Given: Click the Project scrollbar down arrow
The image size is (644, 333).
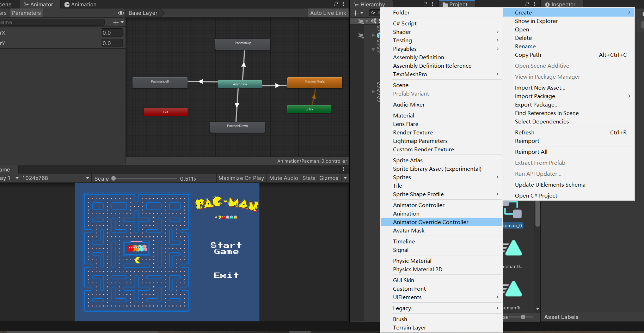Looking at the screenshot, I should tap(538, 309).
